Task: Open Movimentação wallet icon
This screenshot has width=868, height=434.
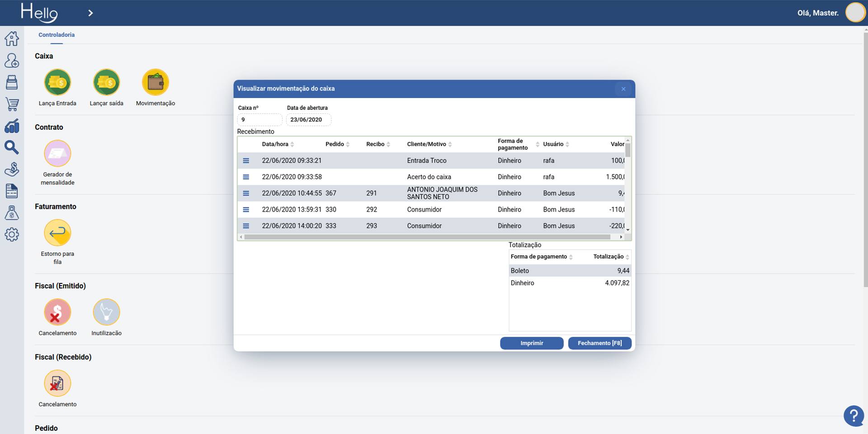Action: [156, 82]
